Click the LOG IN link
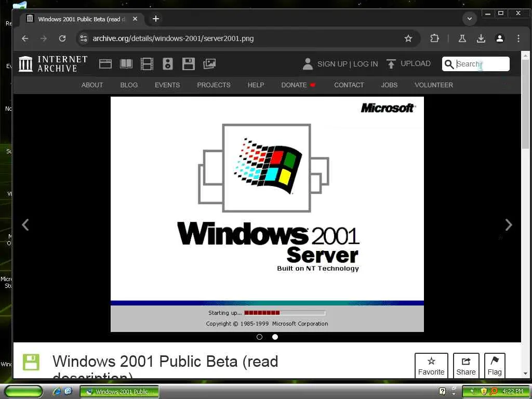Image resolution: width=532 pixels, height=399 pixels. pos(365,64)
